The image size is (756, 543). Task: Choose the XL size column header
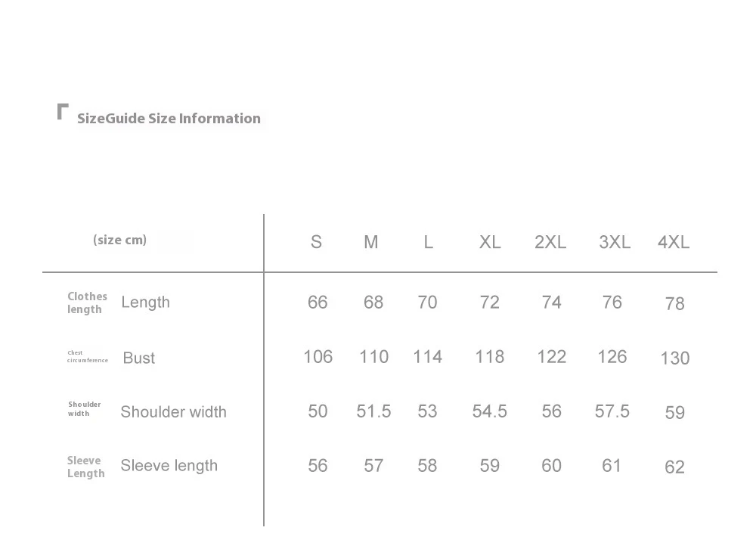tap(490, 242)
